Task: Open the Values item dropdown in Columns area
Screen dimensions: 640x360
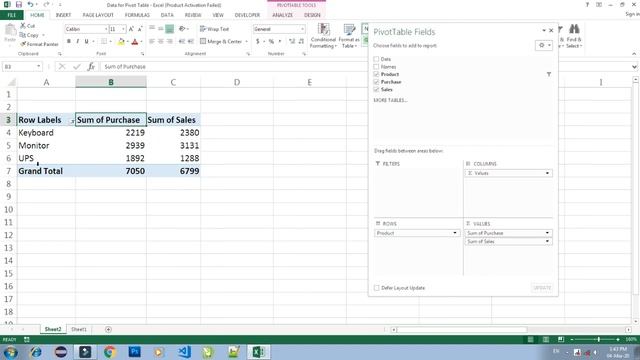Action: click(547, 173)
